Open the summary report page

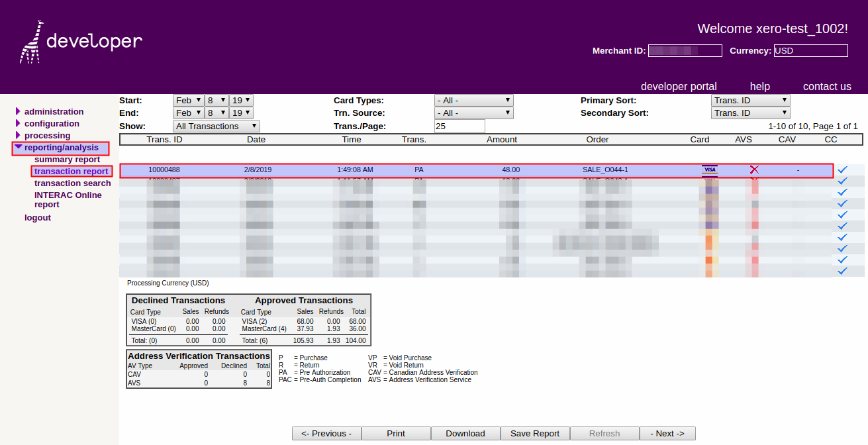click(x=67, y=160)
